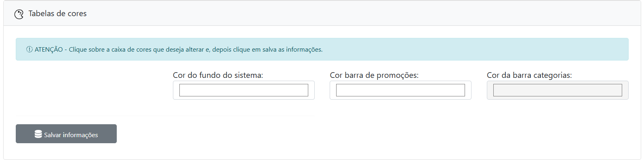Click the word ATENÇÃO in the alert
The height and width of the screenshot is (167, 644).
click(x=48, y=50)
